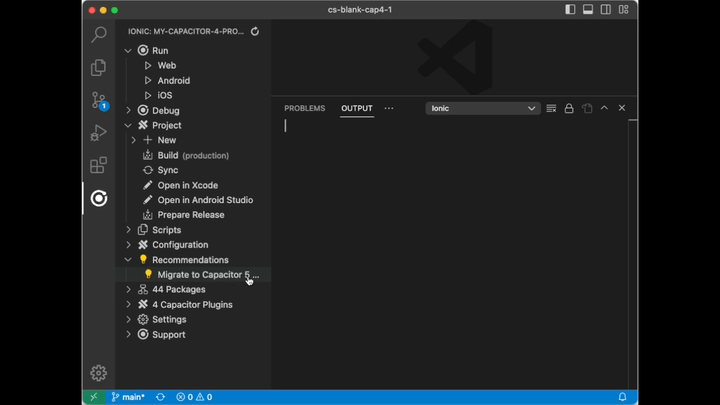The height and width of the screenshot is (405, 720).
Task: Expand the Debug section
Action: [128, 111]
